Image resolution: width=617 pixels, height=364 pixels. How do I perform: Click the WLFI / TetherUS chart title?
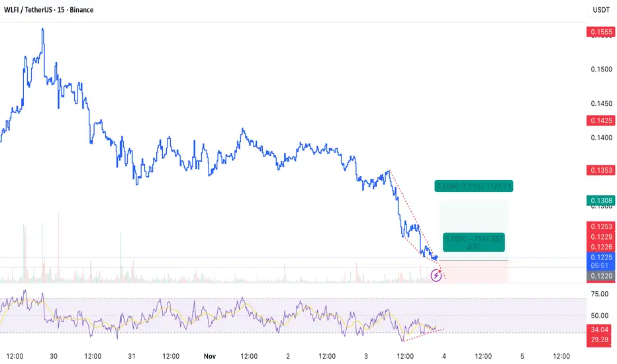tap(49, 10)
